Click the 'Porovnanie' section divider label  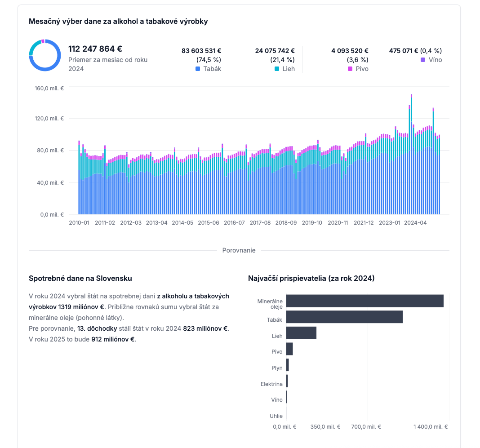click(x=239, y=250)
